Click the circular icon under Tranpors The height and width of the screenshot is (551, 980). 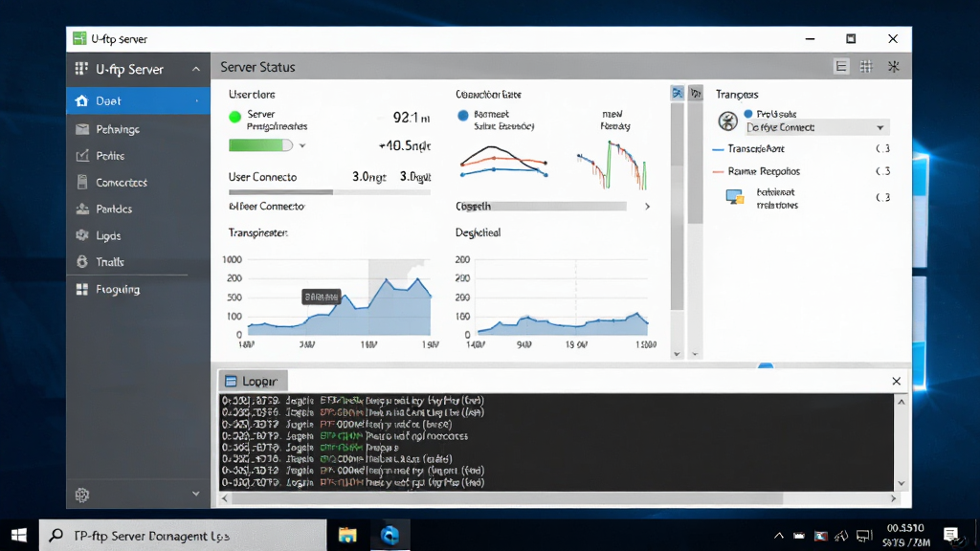click(x=727, y=121)
